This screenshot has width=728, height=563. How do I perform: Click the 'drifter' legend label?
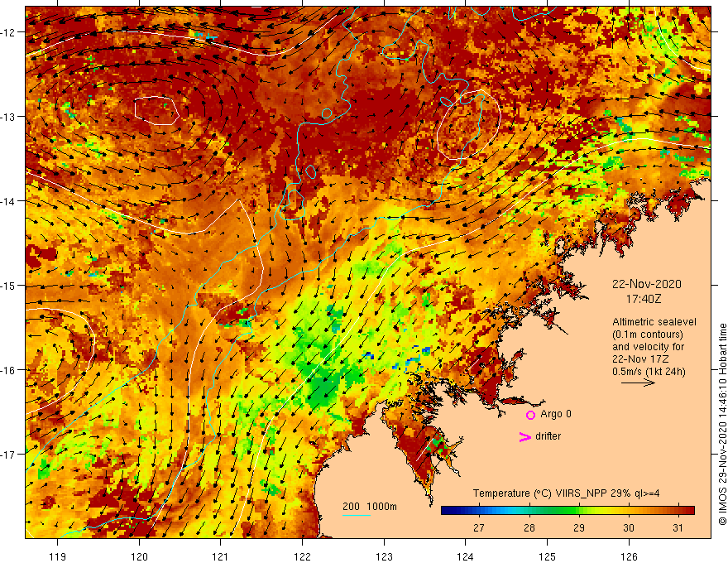pyautogui.click(x=548, y=436)
